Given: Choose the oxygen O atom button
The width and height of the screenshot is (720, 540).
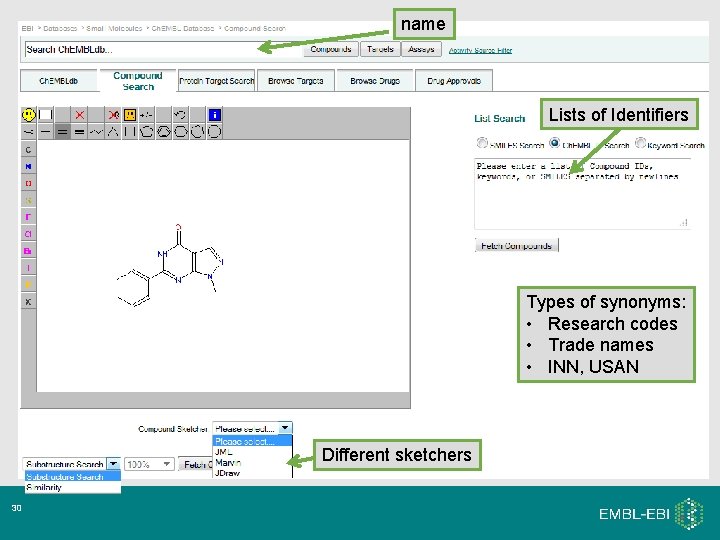Looking at the screenshot, I should point(28,183).
